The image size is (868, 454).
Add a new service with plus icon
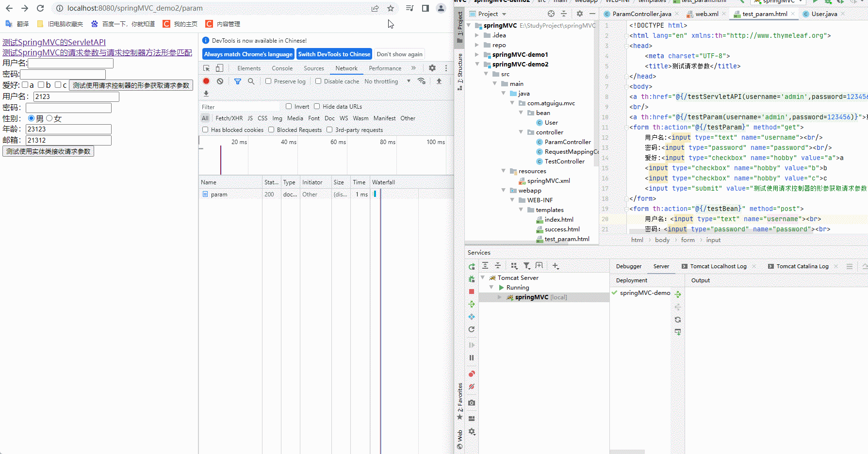point(556,266)
